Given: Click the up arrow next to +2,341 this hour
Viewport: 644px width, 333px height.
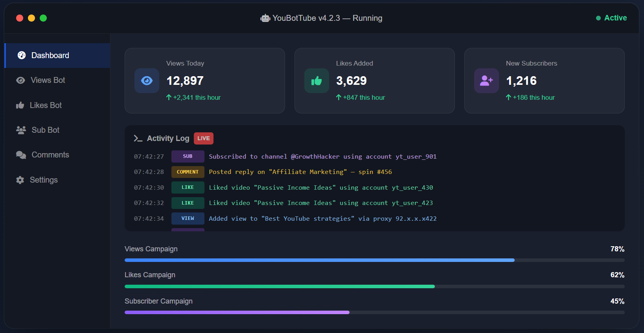Looking at the screenshot, I should pos(169,97).
